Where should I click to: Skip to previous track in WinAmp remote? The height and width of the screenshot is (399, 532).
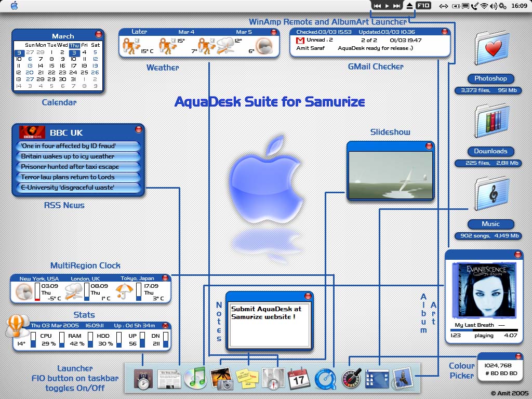point(377,6)
